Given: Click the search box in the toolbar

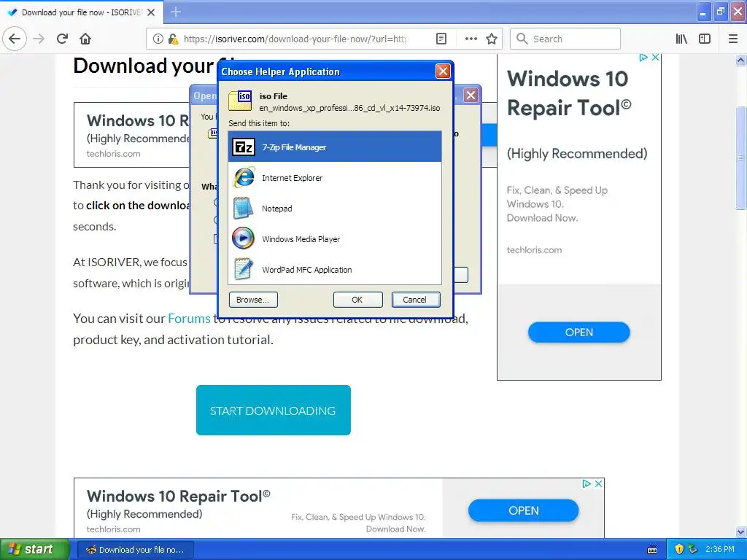Looking at the screenshot, I should (x=565, y=39).
